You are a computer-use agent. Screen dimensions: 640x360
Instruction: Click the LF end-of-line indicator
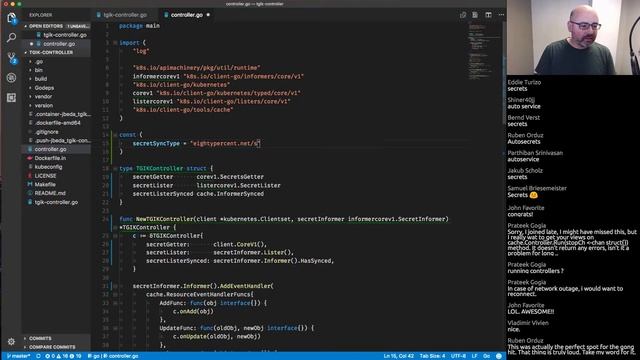pos(474,356)
